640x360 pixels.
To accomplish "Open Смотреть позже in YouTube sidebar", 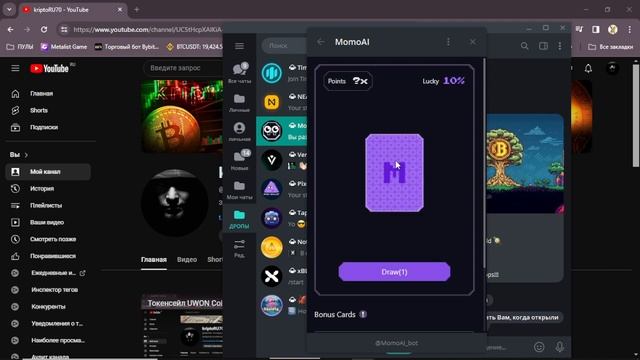I will pos(48,239).
